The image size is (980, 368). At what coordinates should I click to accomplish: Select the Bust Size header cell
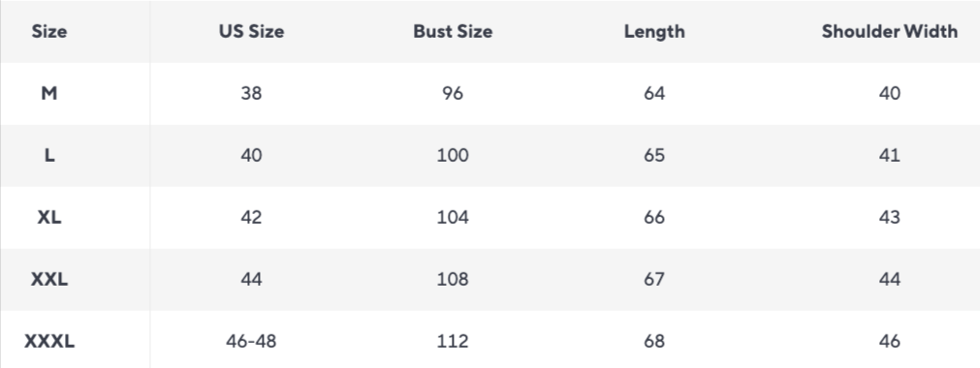click(453, 31)
